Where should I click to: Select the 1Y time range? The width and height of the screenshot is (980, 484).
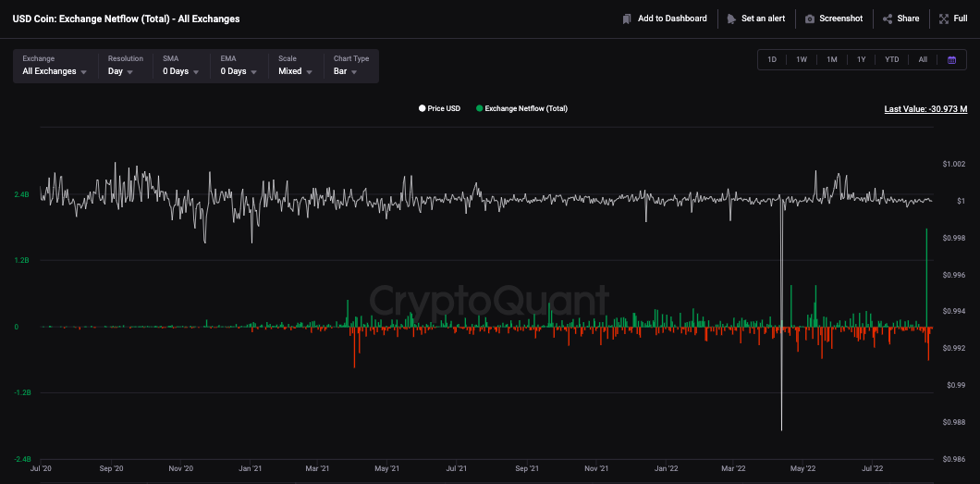pyautogui.click(x=862, y=59)
